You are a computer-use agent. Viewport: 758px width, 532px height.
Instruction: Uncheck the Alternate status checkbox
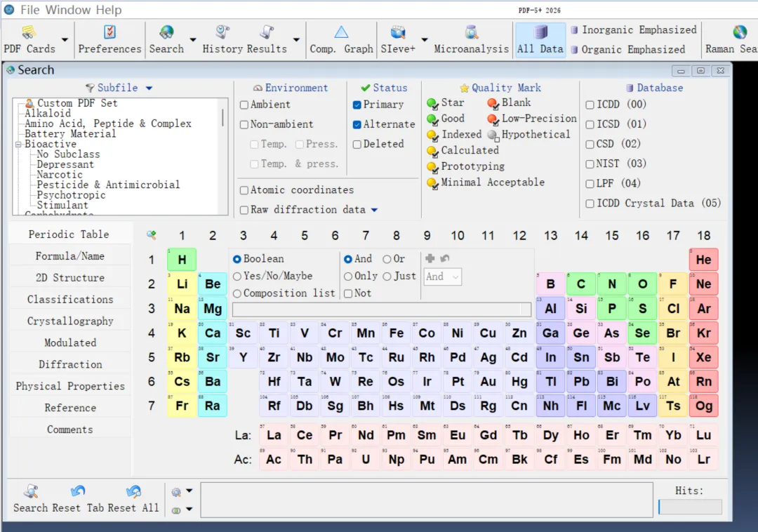pos(357,125)
